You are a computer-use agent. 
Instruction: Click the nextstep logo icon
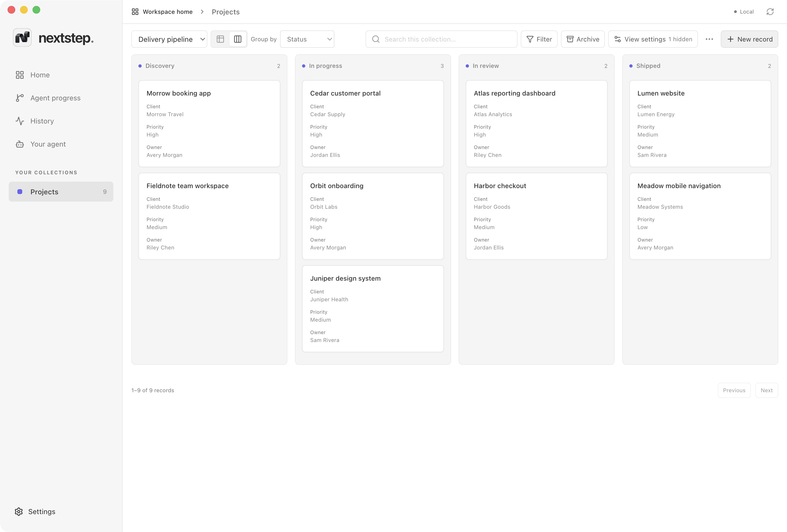pos(22,37)
